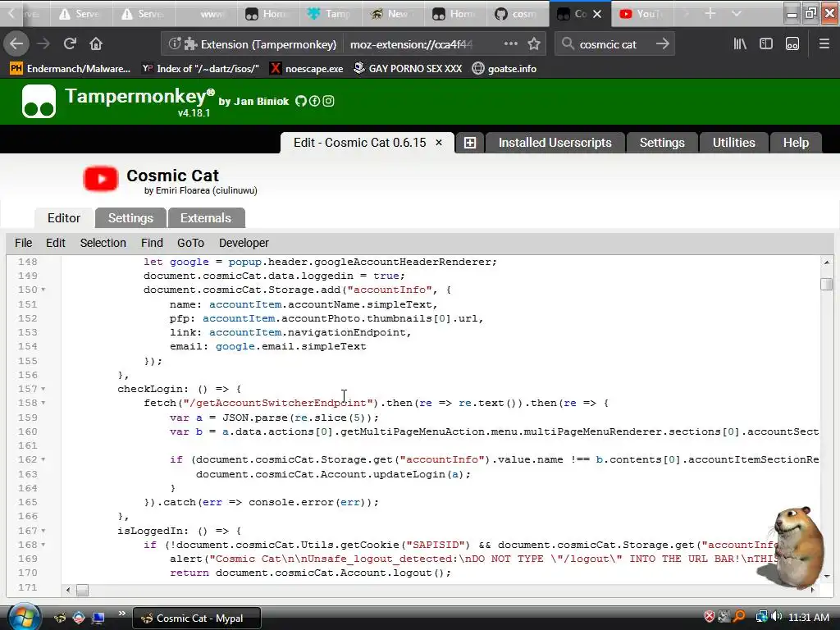Open the Endermanch/Malware bookmark

click(71, 69)
